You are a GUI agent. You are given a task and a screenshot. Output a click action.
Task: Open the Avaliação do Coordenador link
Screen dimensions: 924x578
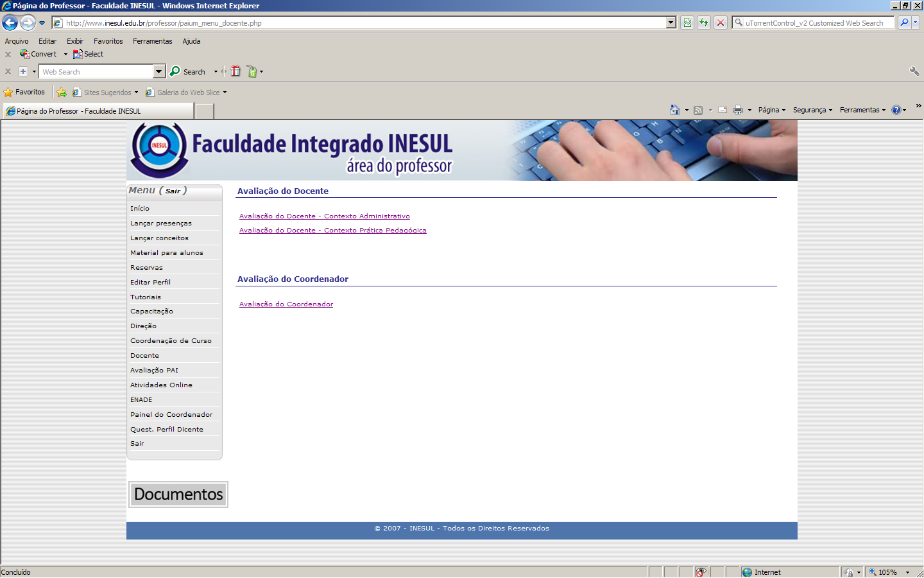click(x=286, y=304)
